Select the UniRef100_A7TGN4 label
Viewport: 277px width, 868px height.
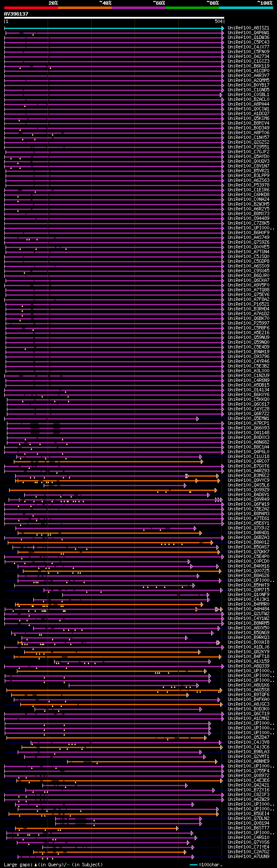click(x=248, y=252)
